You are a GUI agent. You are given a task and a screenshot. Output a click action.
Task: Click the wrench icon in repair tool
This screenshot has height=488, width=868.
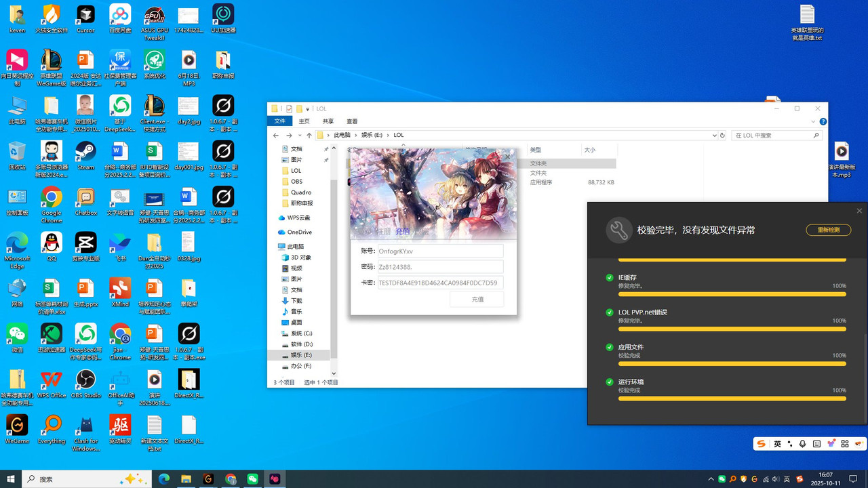(x=618, y=230)
